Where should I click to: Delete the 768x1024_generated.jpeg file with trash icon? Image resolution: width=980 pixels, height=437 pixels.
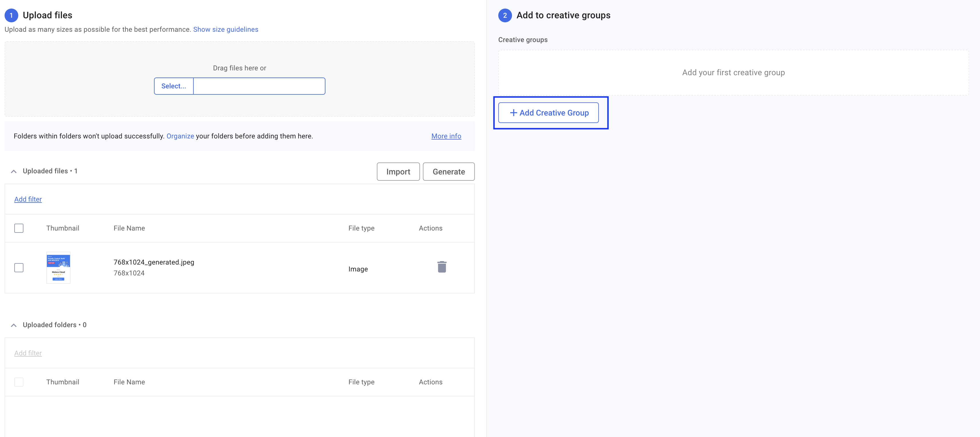coord(442,267)
